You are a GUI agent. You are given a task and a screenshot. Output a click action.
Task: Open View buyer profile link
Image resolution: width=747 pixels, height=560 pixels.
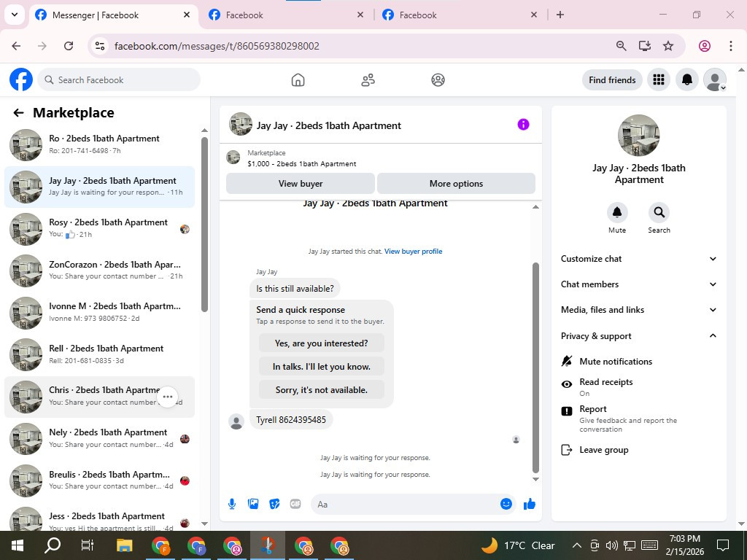(x=413, y=252)
